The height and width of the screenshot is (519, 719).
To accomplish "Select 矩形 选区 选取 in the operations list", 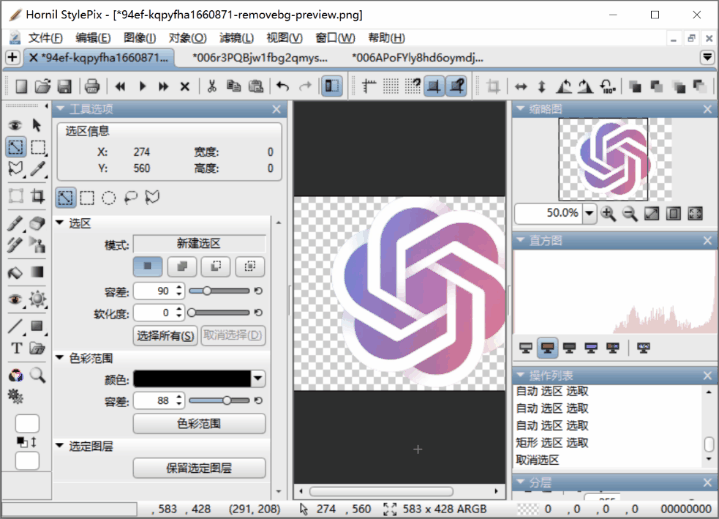I will pyautogui.click(x=552, y=443).
